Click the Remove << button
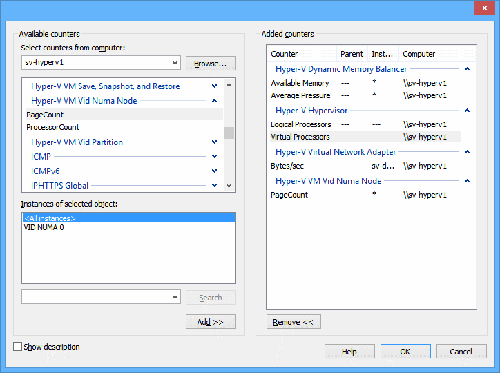500x373 pixels. point(294,322)
